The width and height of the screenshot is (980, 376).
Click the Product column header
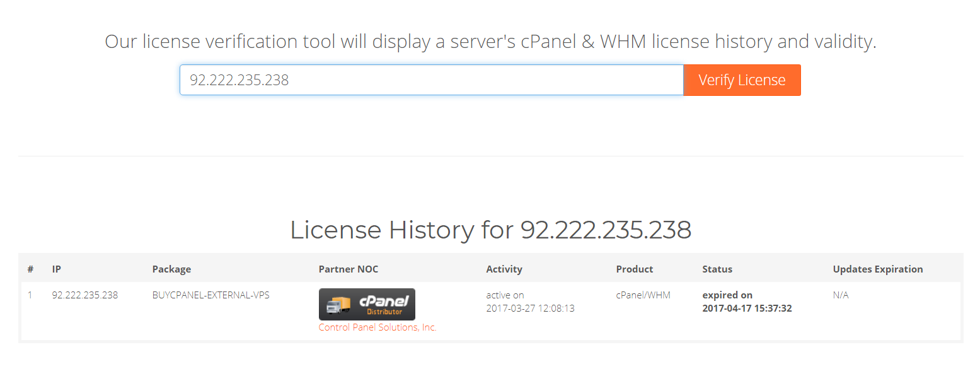635,269
